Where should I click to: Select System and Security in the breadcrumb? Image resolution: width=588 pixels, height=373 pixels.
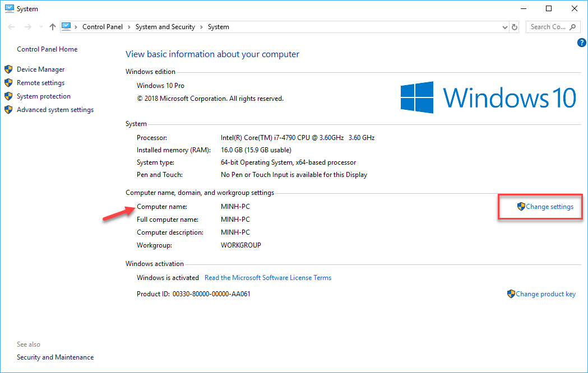165,26
